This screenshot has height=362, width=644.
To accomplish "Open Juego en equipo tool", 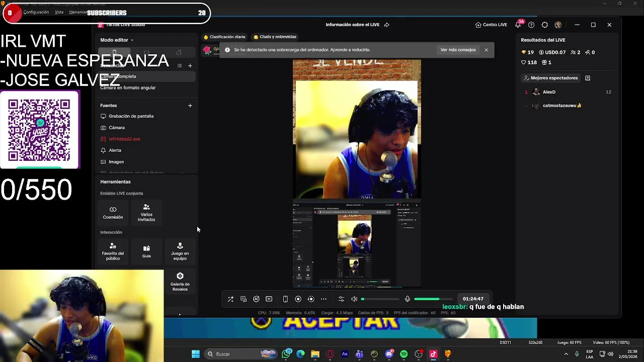I will tap(180, 251).
